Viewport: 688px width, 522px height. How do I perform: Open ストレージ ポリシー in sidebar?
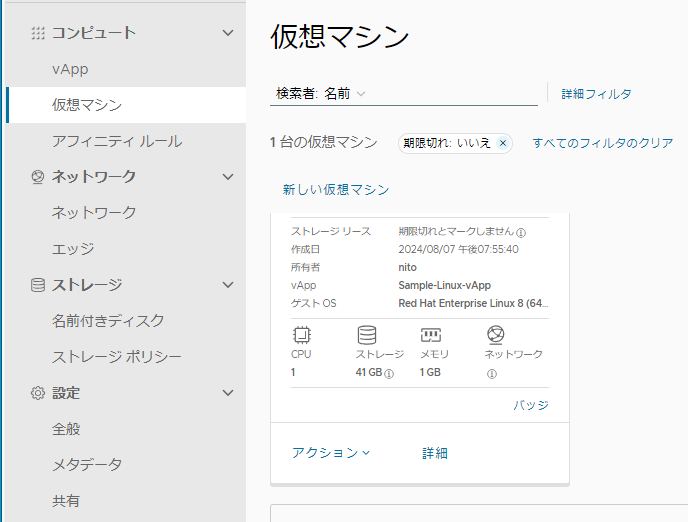(x=116, y=357)
